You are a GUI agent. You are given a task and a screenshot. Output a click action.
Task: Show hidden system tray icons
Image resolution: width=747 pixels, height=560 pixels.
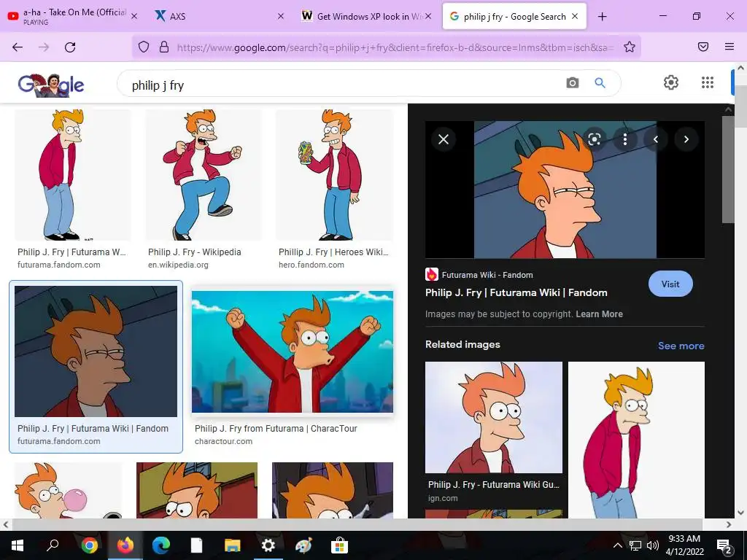pos(617,545)
